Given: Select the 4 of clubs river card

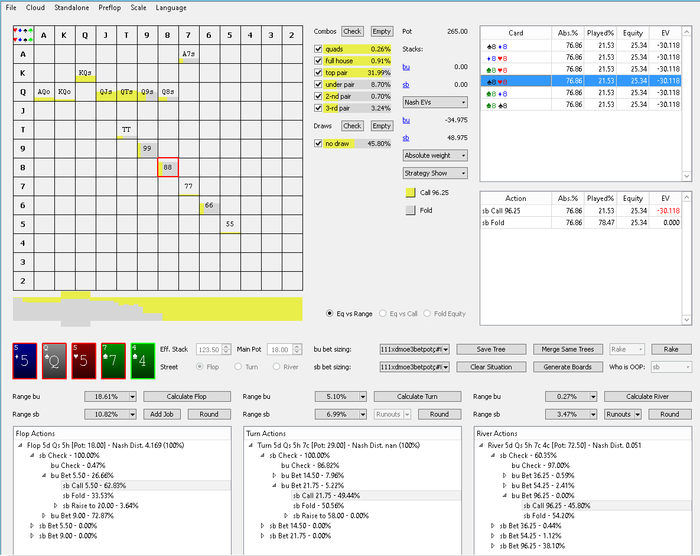Looking at the screenshot, I should (142, 361).
